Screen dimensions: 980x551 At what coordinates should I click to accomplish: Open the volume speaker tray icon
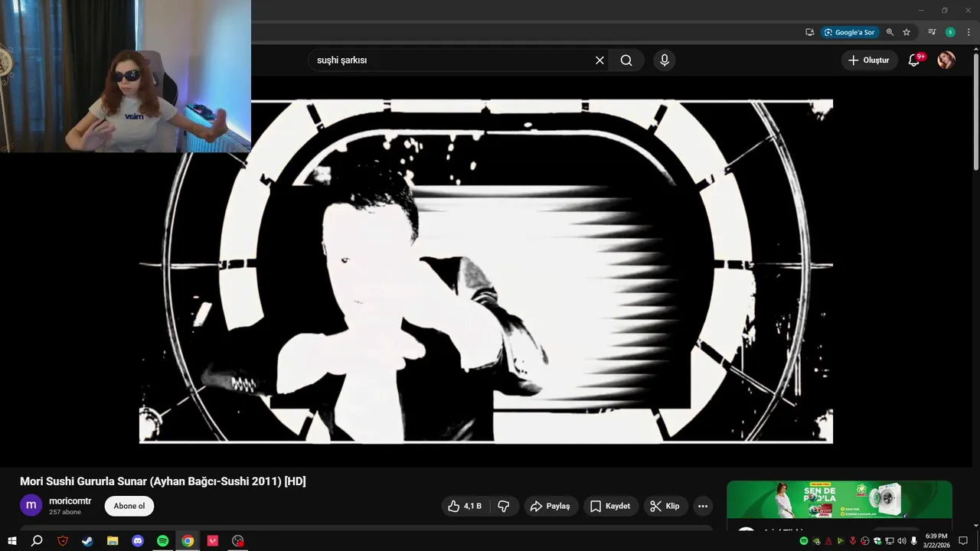click(901, 541)
